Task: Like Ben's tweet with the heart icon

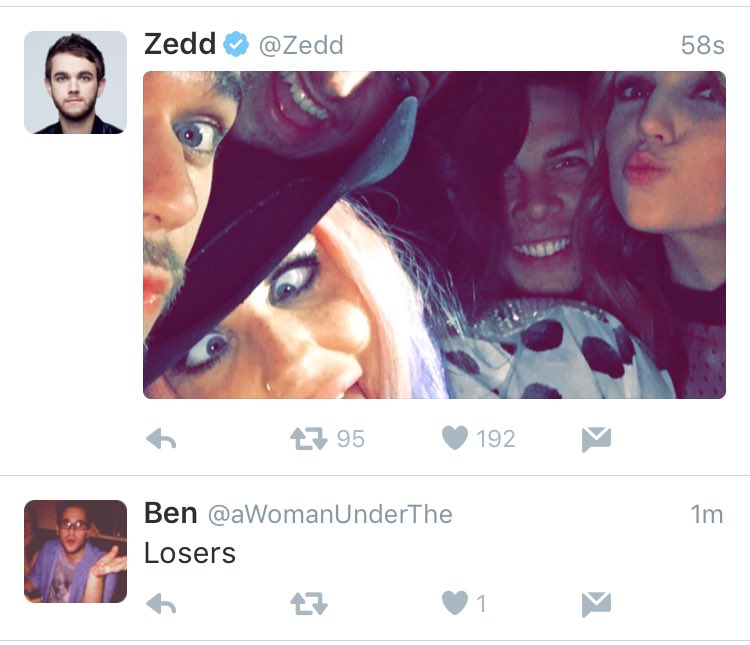Action: pos(454,603)
